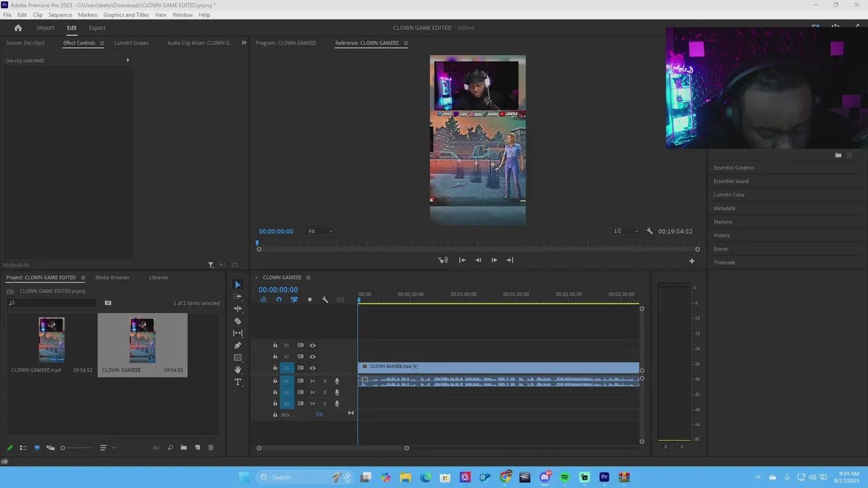Select the Selection tool arrow in the tools panel
Viewport: 868px width, 488px height.
pyautogui.click(x=237, y=285)
